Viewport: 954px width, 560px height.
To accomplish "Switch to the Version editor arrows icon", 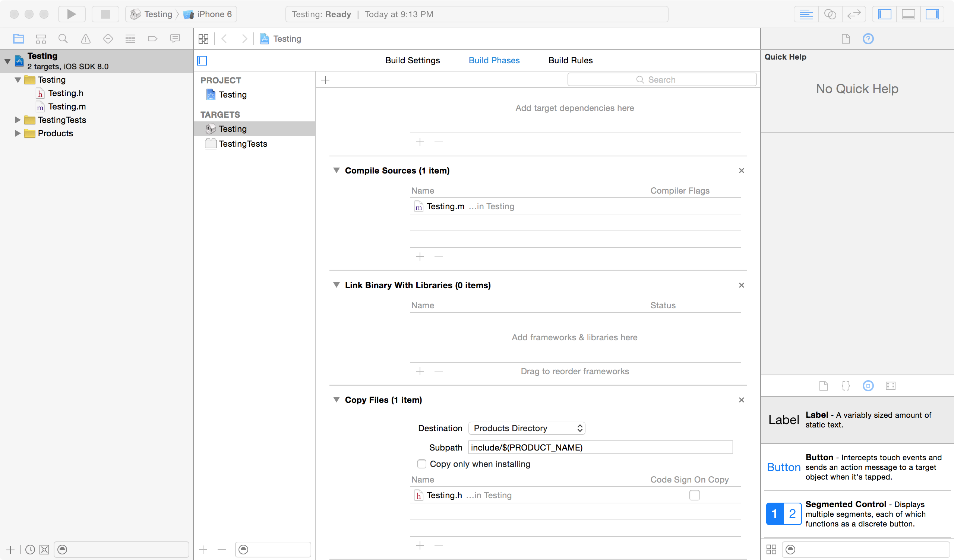I will 854,15.
